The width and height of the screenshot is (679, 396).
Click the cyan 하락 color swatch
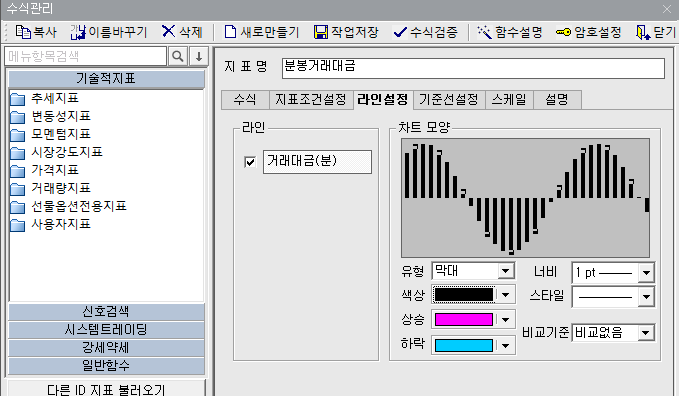(464, 345)
